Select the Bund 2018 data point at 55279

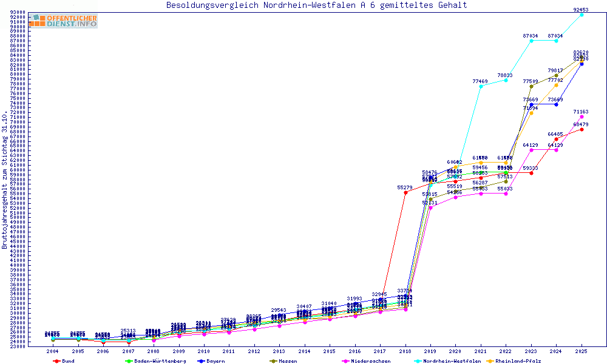coord(405,193)
